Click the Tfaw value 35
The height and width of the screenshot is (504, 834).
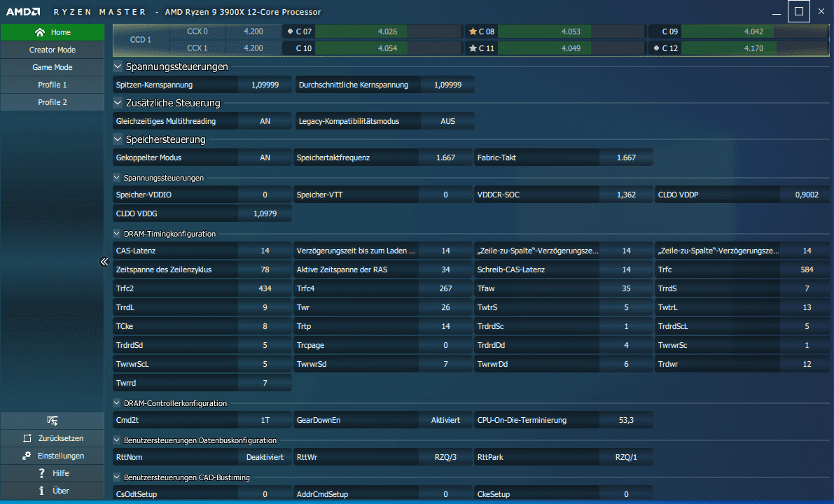(x=626, y=288)
